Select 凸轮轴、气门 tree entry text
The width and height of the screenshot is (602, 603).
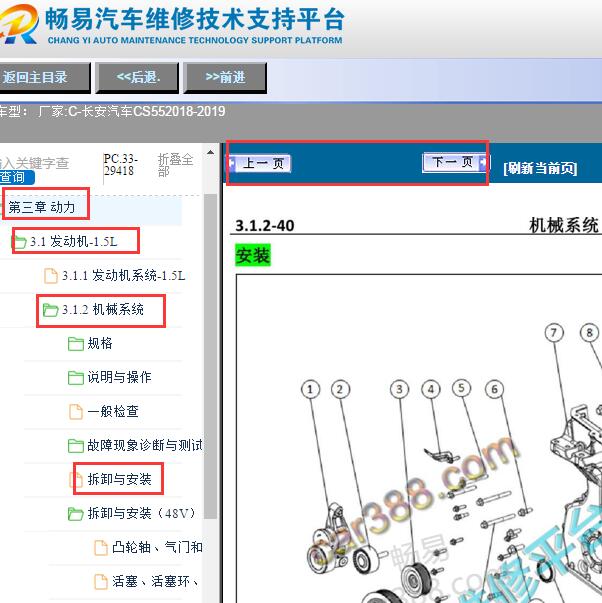157,547
